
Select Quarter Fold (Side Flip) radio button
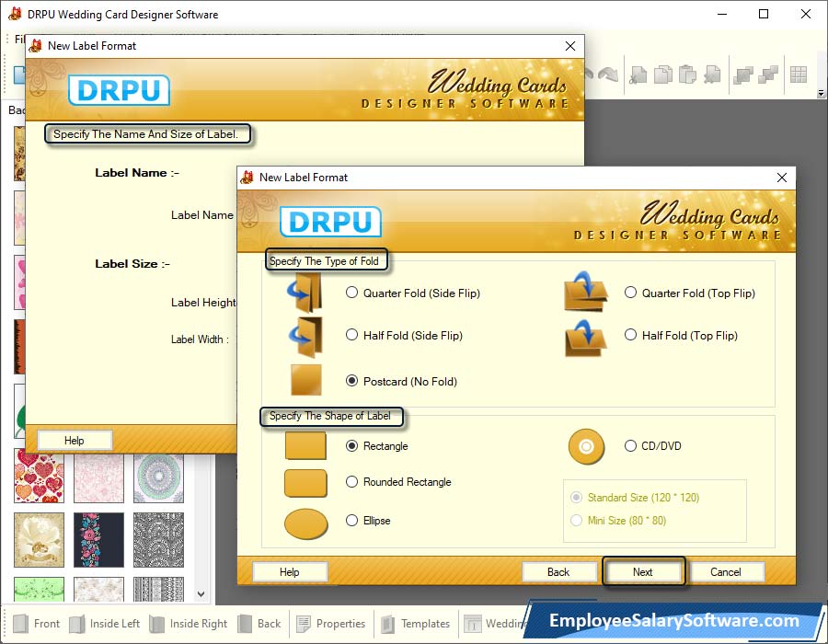click(x=351, y=293)
